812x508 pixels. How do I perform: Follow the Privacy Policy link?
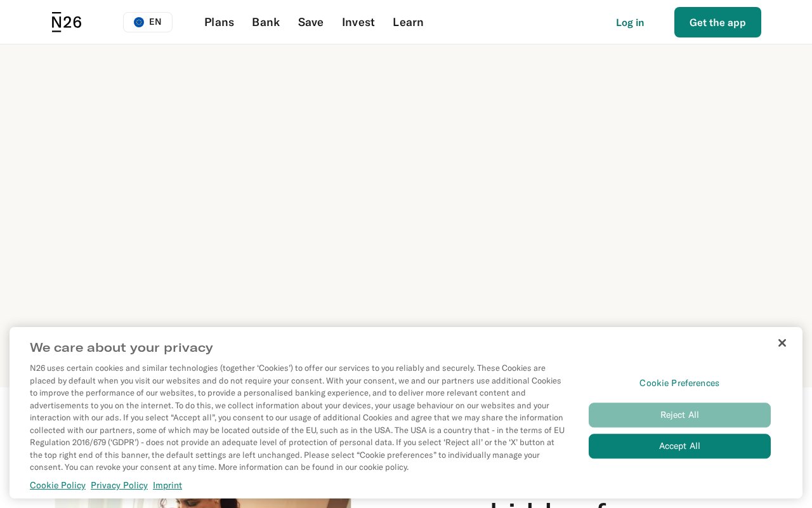click(x=119, y=485)
